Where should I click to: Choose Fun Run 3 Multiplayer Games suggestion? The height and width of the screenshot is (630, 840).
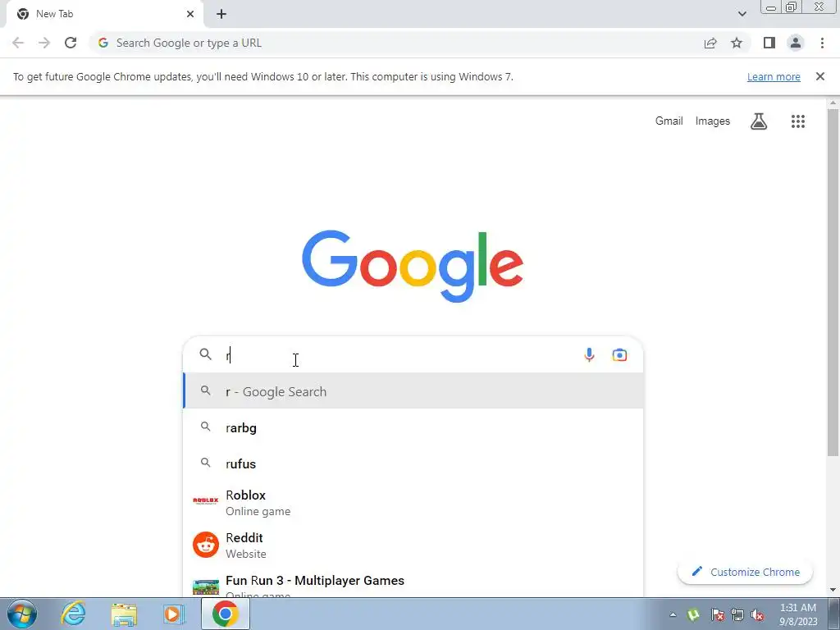(x=413, y=583)
